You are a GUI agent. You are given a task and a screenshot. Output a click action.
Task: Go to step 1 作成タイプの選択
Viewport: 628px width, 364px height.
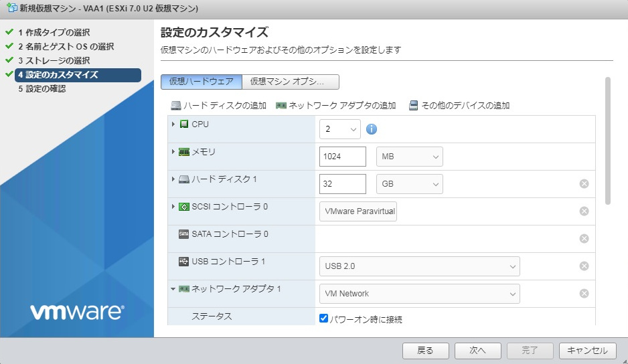[54, 32]
